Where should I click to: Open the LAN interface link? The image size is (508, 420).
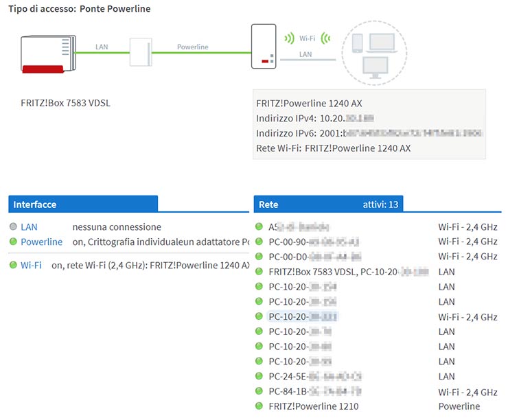29,227
